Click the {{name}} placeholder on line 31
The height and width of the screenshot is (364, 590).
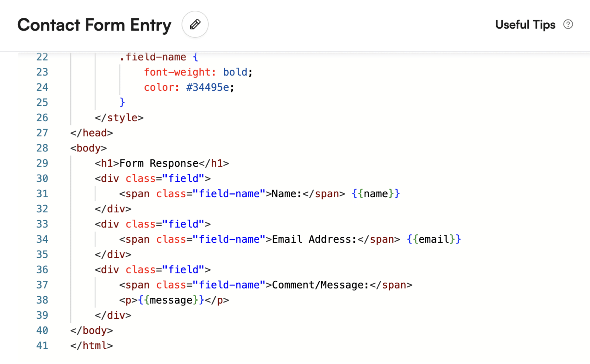click(x=375, y=193)
